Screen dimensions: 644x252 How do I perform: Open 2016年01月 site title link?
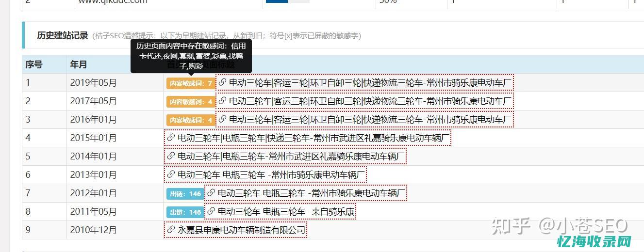pos(371,120)
